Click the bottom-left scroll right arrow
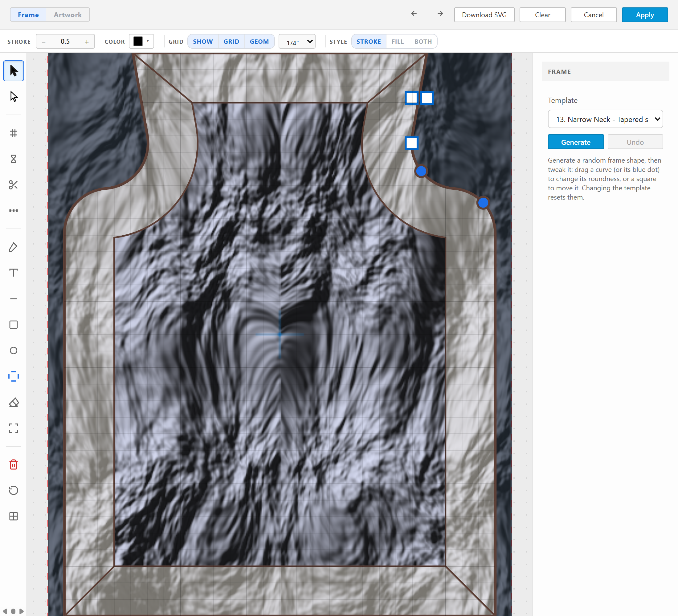Screen dimensions: 678x616 tap(22, 611)
